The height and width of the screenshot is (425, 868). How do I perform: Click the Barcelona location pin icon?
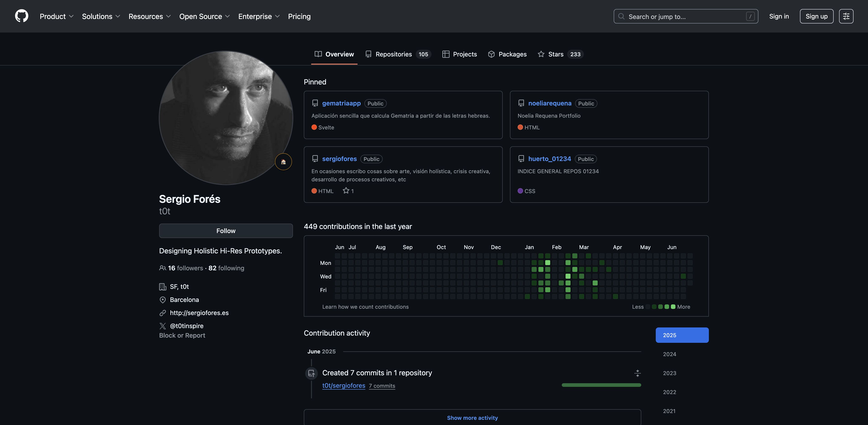pos(163,299)
